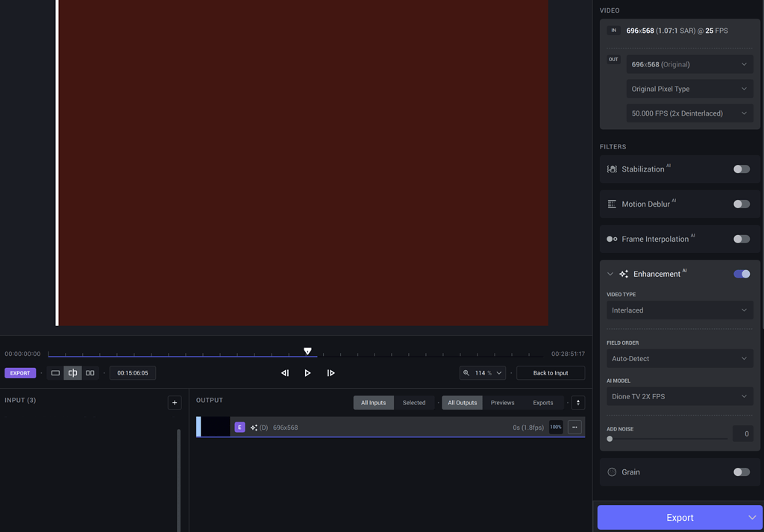764x532 pixels.
Task: Click the large Export button
Action: tap(674, 517)
